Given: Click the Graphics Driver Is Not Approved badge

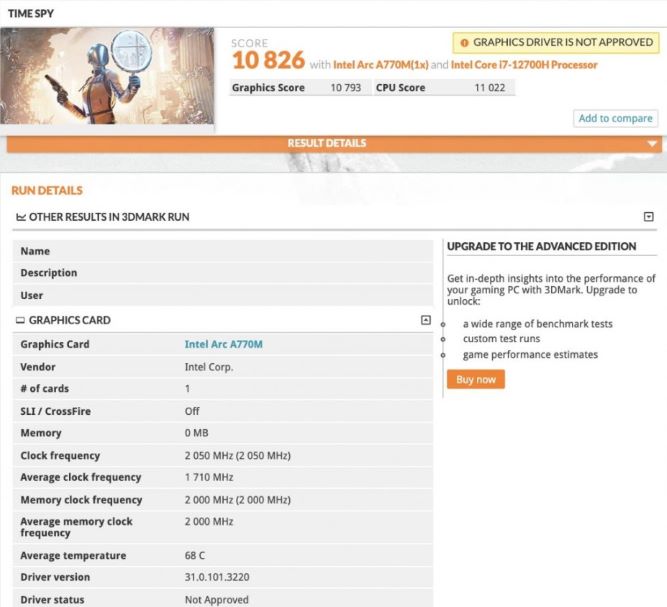Looking at the screenshot, I should tap(555, 43).
